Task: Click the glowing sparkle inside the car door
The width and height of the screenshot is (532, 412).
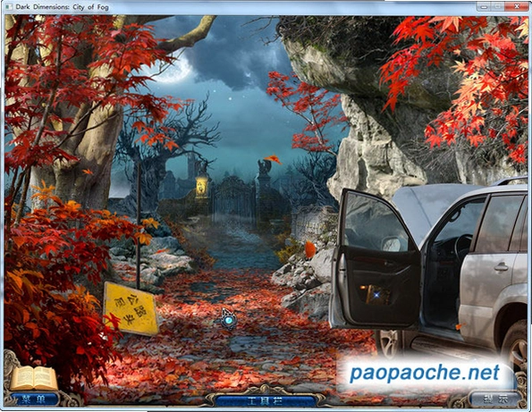Action: [x=376, y=295]
